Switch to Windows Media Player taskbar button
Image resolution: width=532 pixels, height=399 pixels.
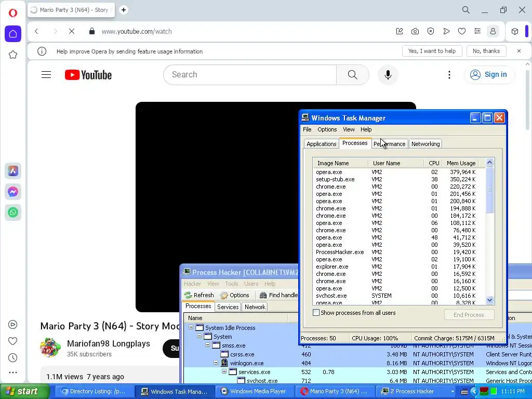(x=255, y=392)
